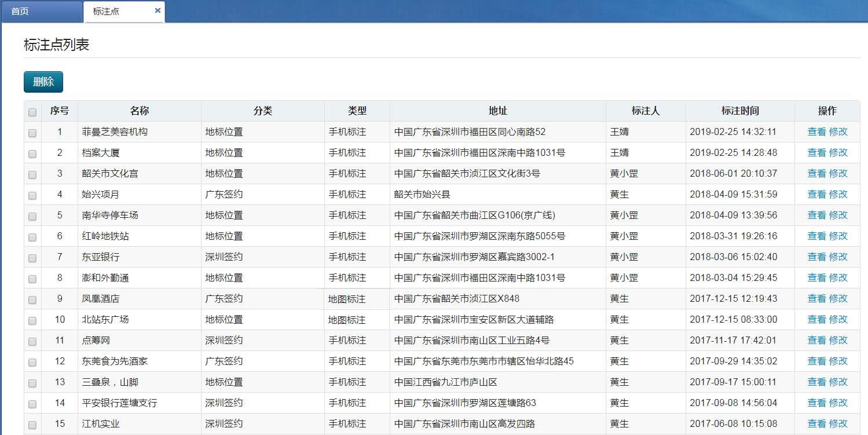Click 修改 for 南华寺停车场
This screenshot has height=435, width=868.
coord(838,215)
